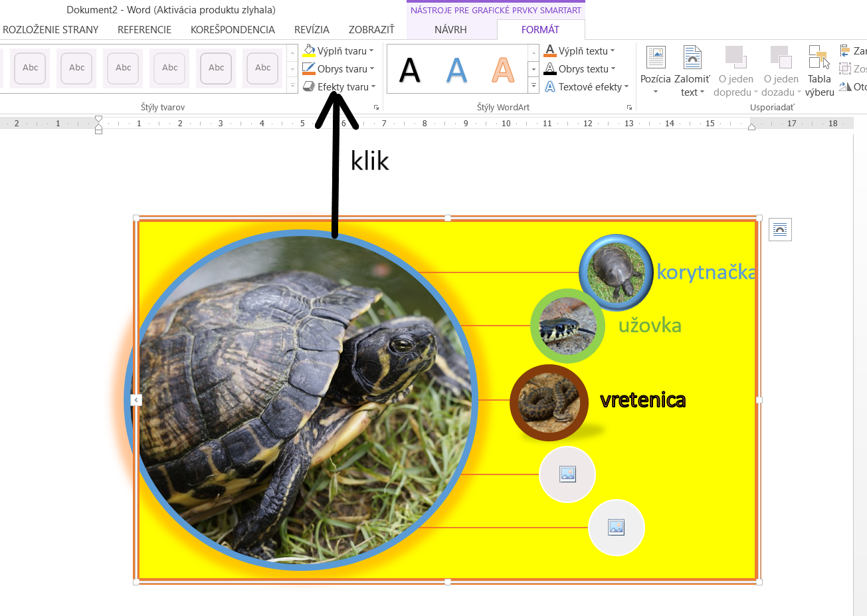This screenshot has height=616, width=867.
Task: Click the Obrys textu letter A icon
Action: pos(550,69)
